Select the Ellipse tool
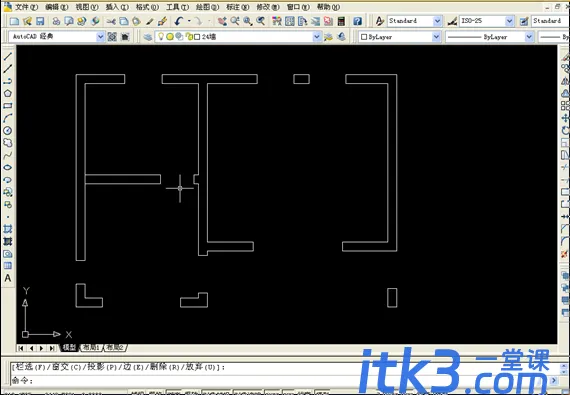 coord(8,168)
